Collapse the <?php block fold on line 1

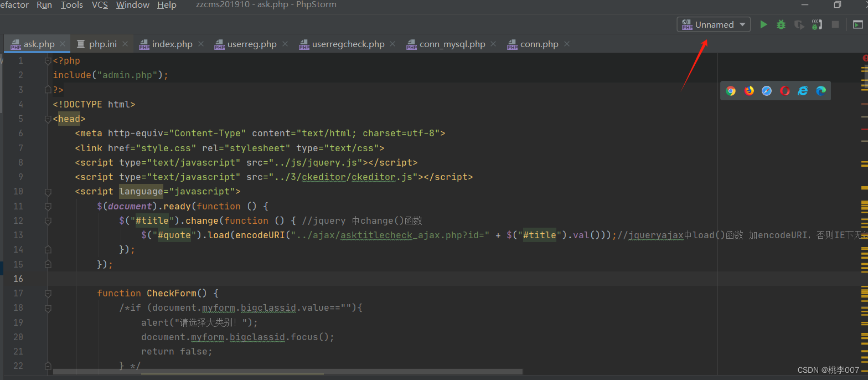coord(48,61)
